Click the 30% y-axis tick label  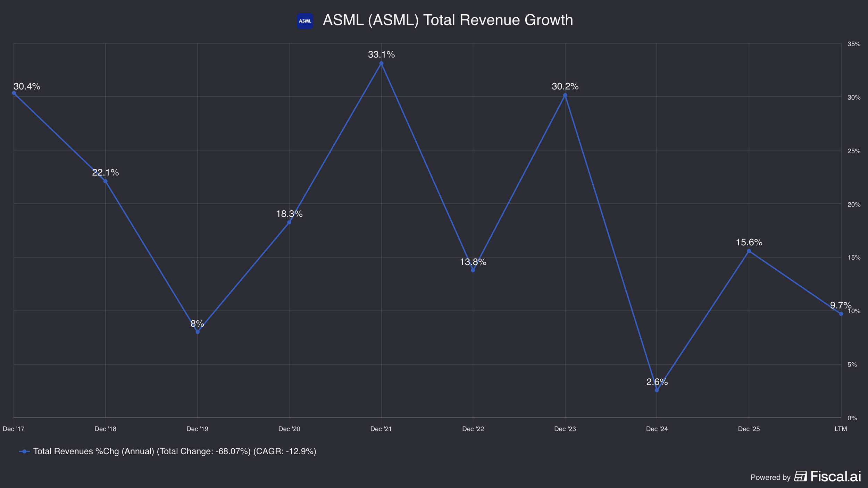point(854,98)
